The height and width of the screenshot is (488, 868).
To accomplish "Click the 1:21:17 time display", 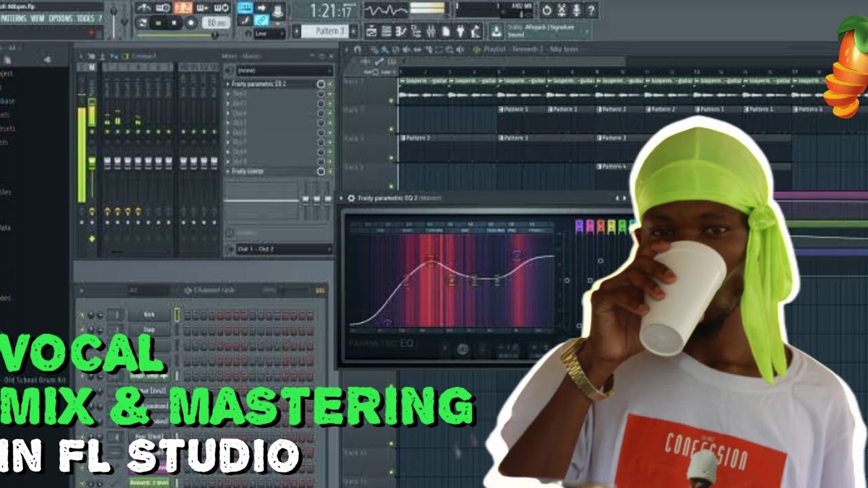I will tap(330, 11).
